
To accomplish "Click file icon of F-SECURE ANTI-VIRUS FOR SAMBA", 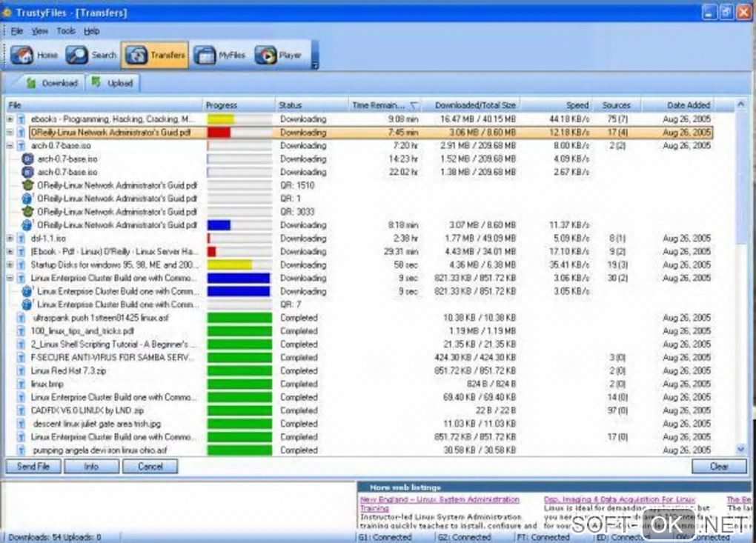I will point(21,358).
